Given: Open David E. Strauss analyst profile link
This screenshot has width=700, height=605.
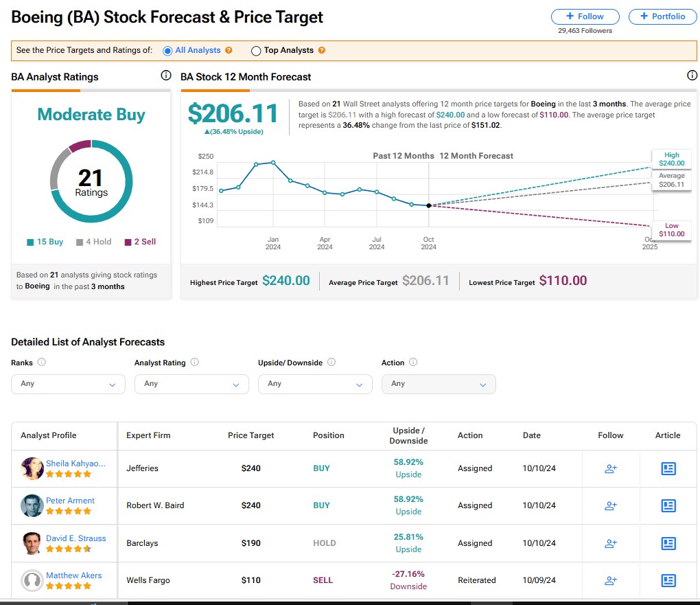Looking at the screenshot, I should pos(75,538).
